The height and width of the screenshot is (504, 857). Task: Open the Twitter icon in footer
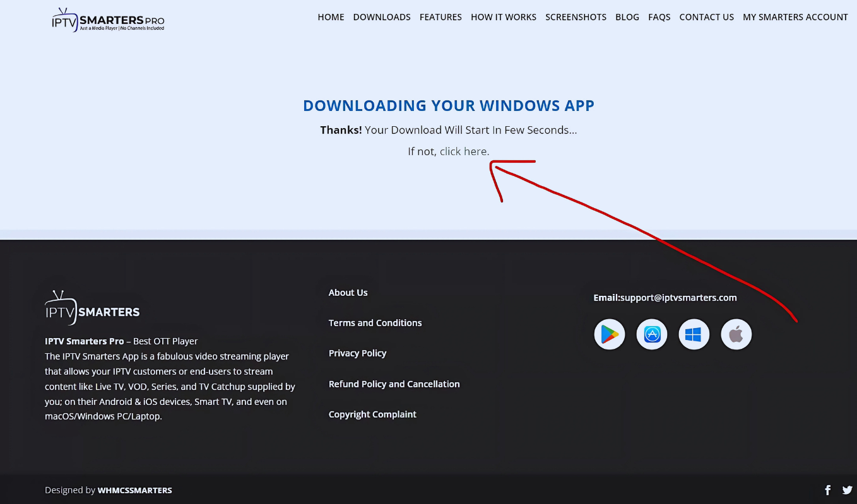tap(848, 490)
